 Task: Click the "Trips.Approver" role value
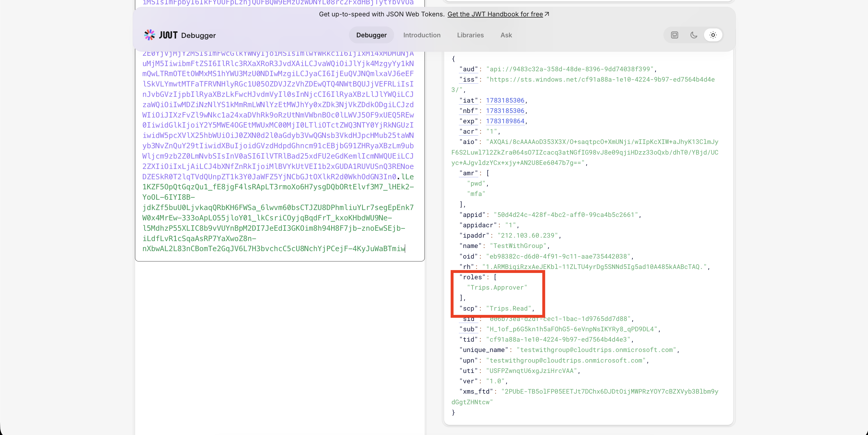497,287
